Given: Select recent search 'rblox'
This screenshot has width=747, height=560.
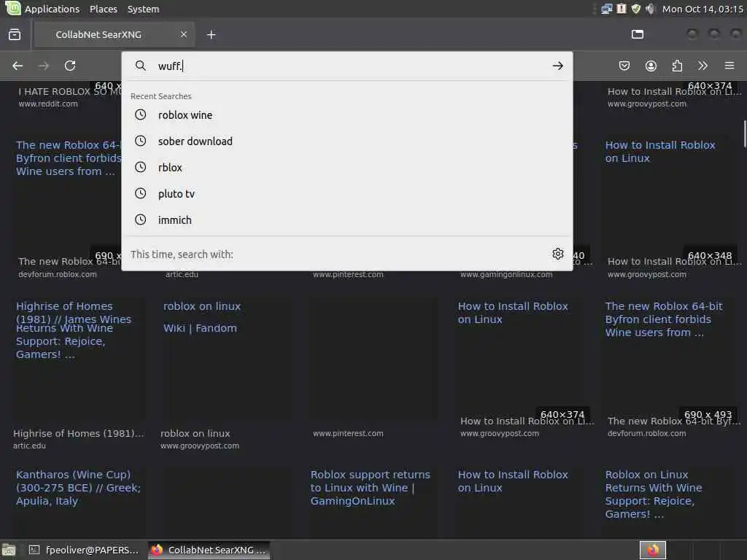Looking at the screenshot, I should pos(347,167).
